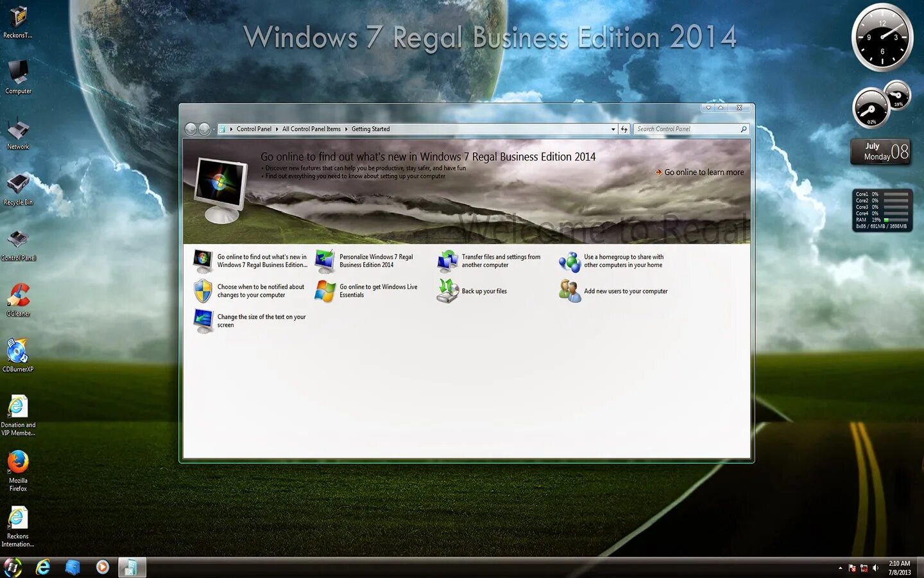Click the Windows Live Essentials icon

click(324, 291)
